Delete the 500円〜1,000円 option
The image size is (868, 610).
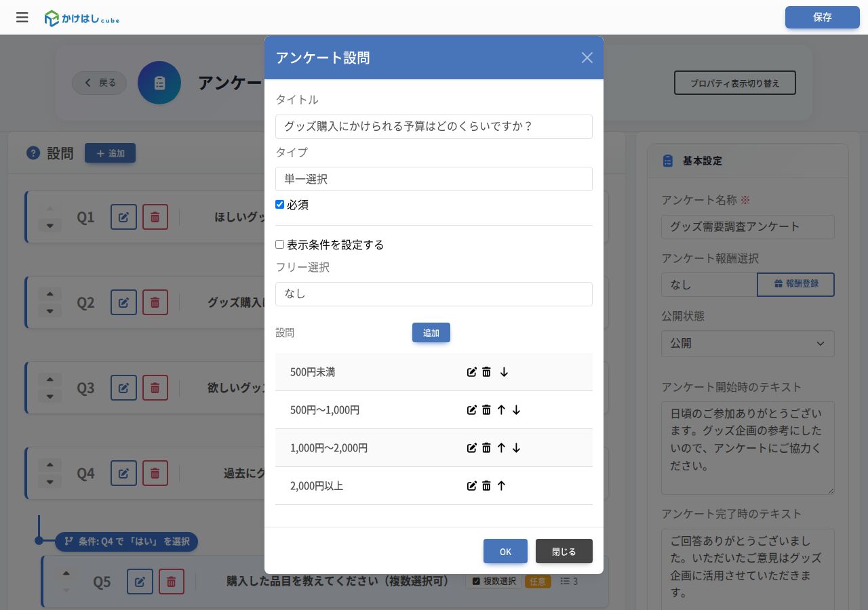click(486, 410)
